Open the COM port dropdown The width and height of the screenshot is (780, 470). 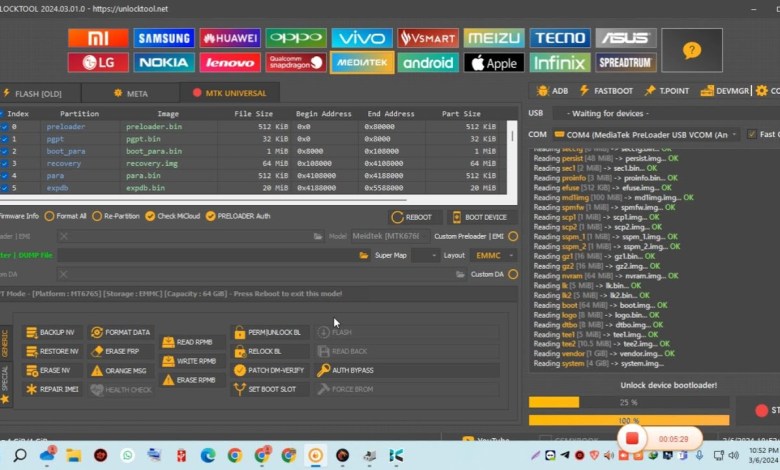[x=646, y=135]
